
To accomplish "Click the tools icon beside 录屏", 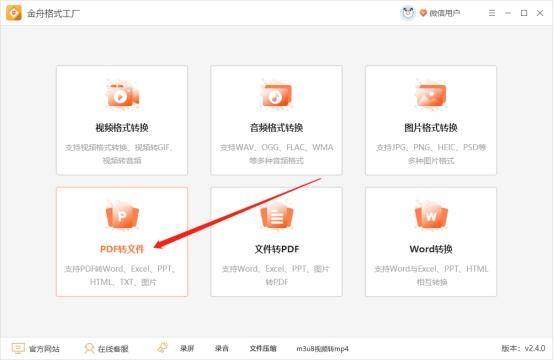I will (163, 347).
